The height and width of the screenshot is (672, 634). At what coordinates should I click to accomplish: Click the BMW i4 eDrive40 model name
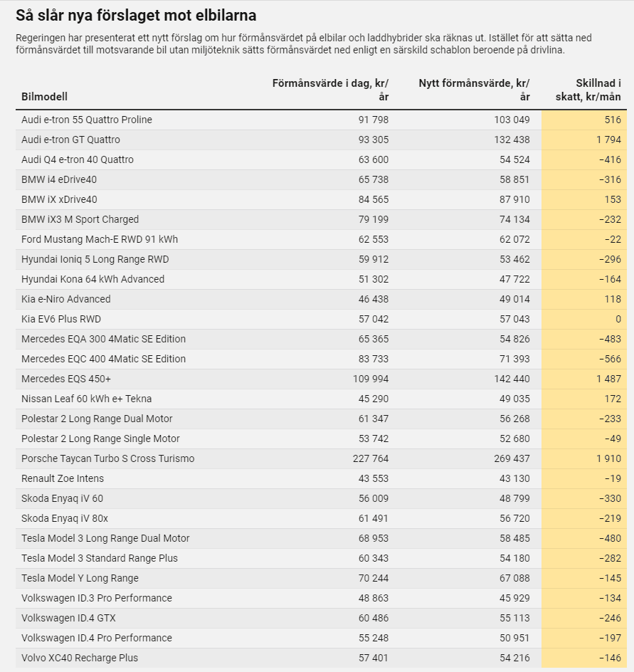click(59, 179)
